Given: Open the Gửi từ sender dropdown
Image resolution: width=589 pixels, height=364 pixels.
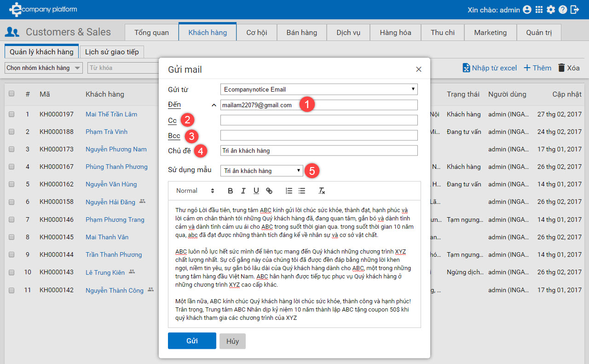Looking at the screenshot, I should (319, 89).
